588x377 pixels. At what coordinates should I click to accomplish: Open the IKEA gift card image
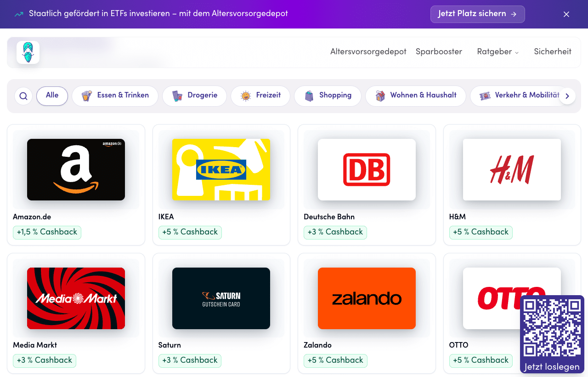click(x=221, y=170)
